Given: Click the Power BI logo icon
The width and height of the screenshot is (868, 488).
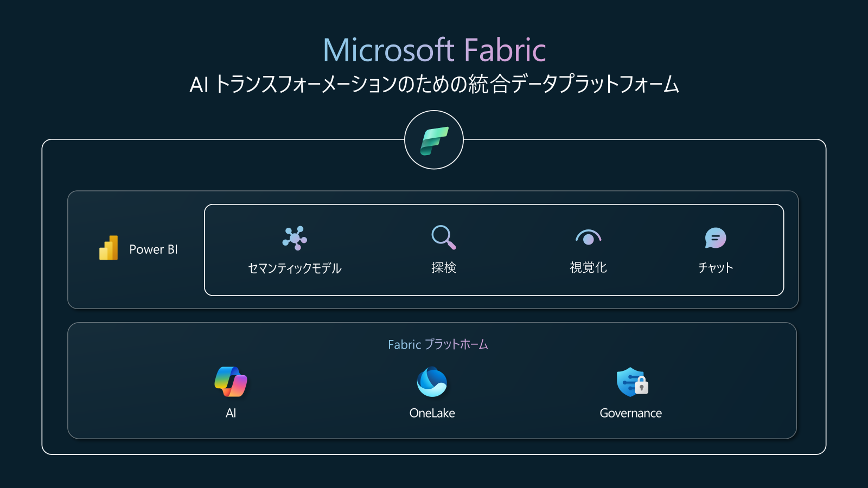Looking at the screenshot, I should [x=108, y=248].
